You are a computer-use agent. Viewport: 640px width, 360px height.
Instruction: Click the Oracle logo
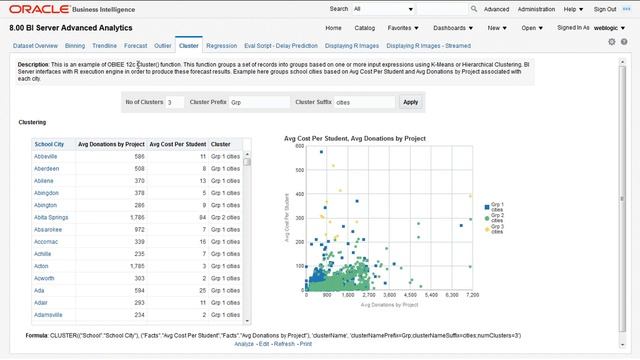[x=39, y=9]
